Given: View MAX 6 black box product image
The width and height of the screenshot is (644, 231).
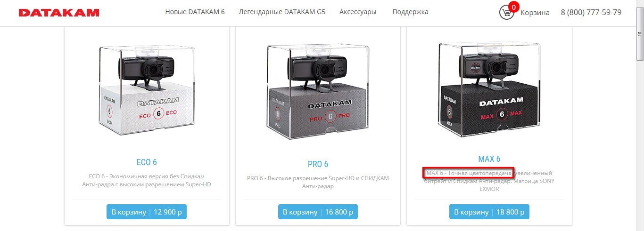Looking at the screenshot, I should click(x=489, y=89).
